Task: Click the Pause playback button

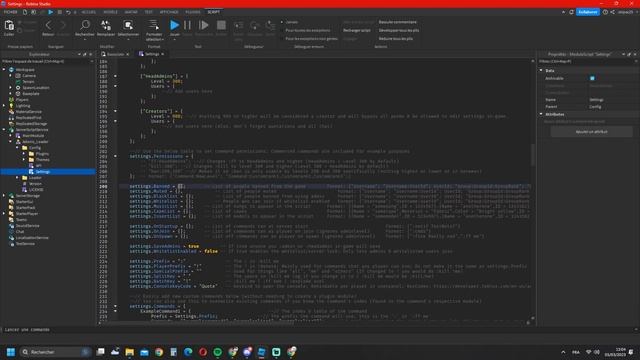Action: [x=187, y=25]
